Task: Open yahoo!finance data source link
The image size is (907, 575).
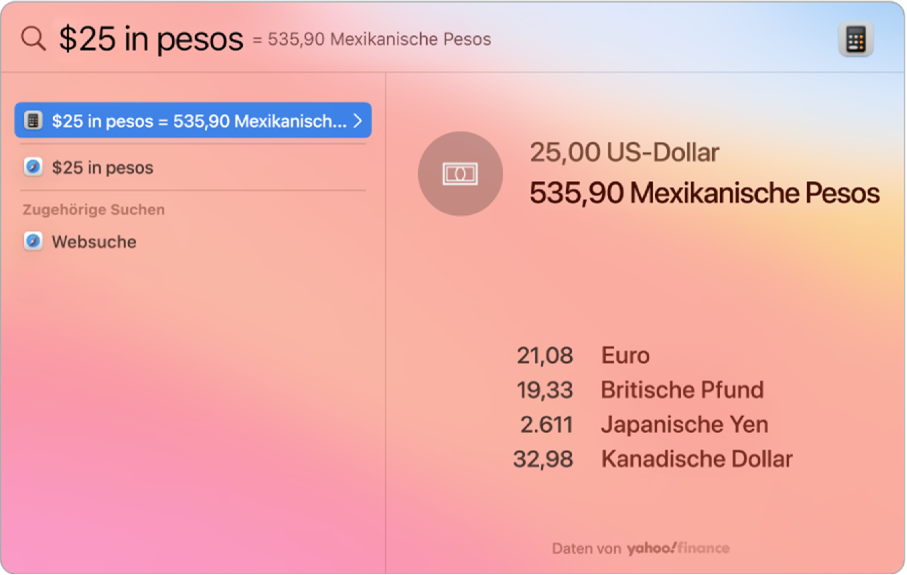Action: (x=678, y=548)
